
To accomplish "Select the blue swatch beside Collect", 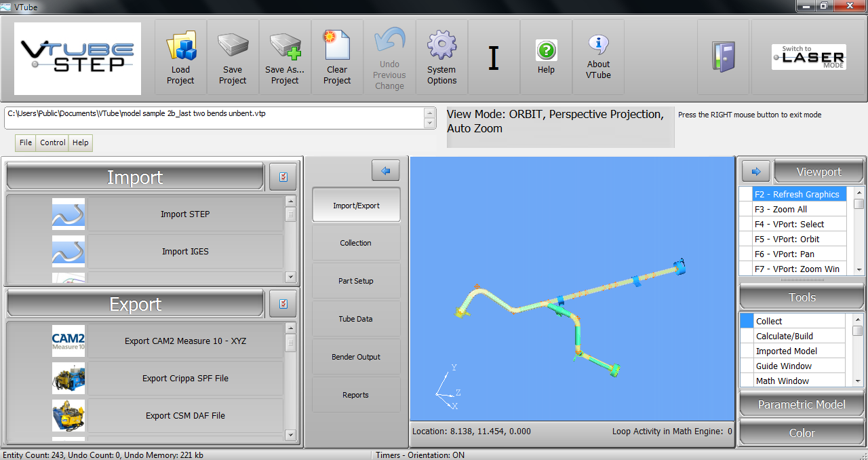I will [746, 321].
